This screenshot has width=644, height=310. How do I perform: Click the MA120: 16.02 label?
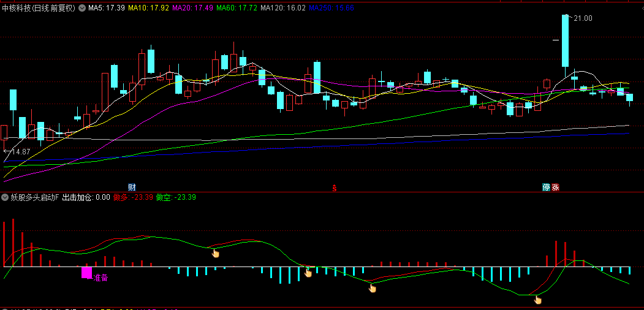click(283, 7)
